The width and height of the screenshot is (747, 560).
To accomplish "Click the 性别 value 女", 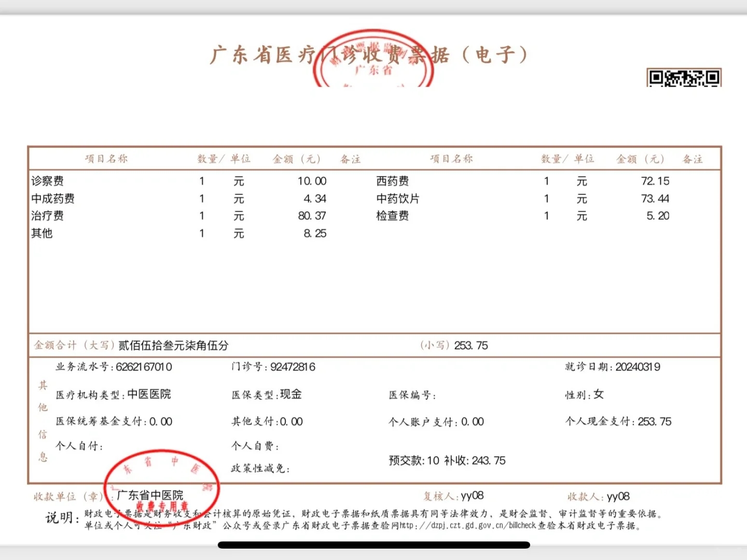I will click(599, 395).
